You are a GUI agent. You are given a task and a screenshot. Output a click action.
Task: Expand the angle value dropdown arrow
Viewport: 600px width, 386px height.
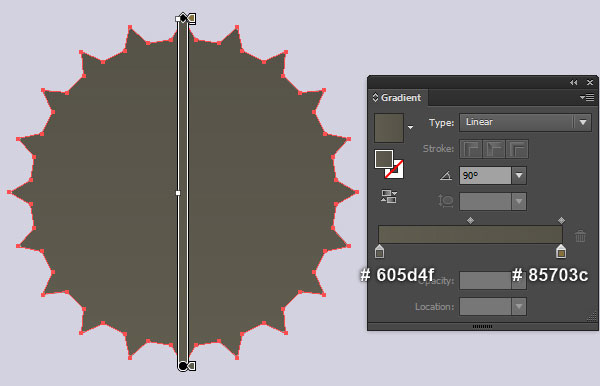[x=519, y=176]
